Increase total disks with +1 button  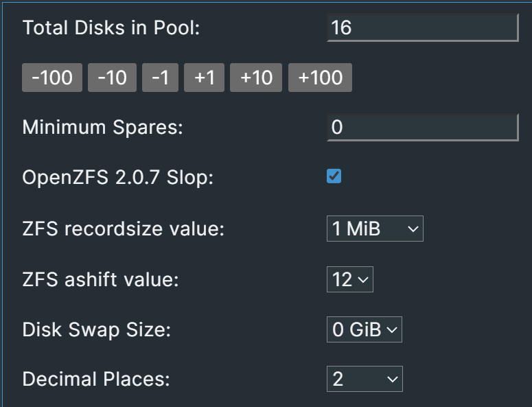(205, 78)
